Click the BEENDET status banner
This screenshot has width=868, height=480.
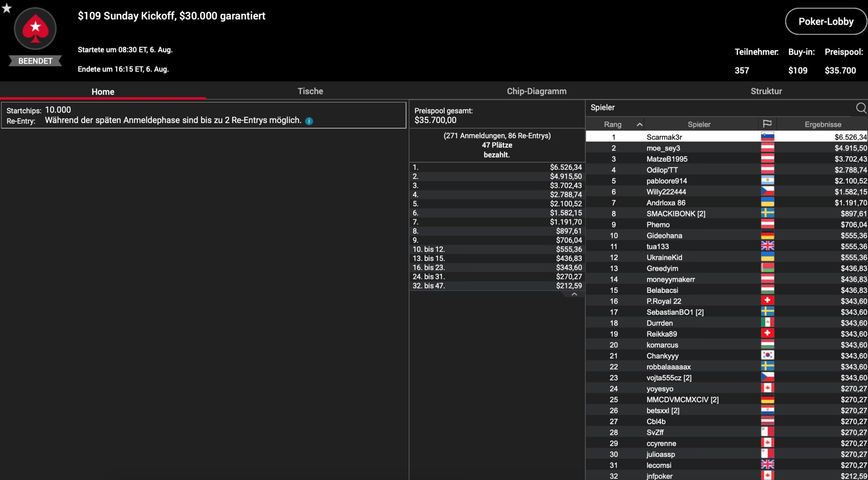pos(35,61)
